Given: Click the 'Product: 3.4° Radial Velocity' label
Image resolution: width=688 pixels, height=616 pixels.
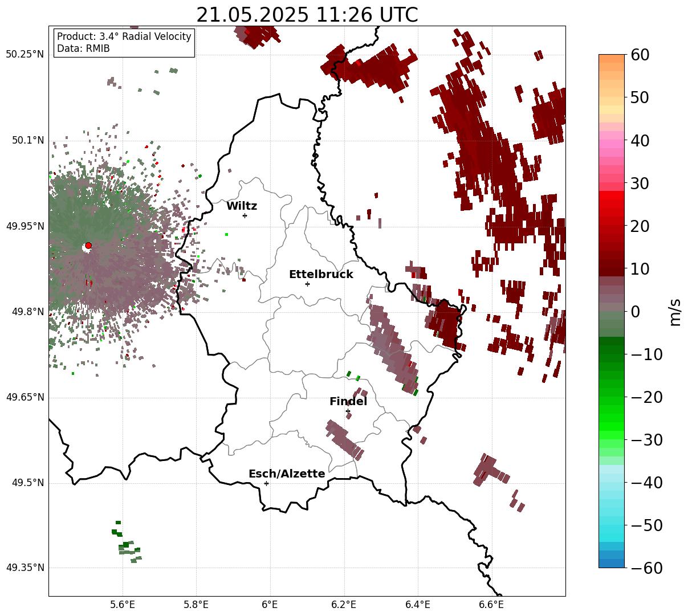Looking at the screenshot, I should coord(124,36).
